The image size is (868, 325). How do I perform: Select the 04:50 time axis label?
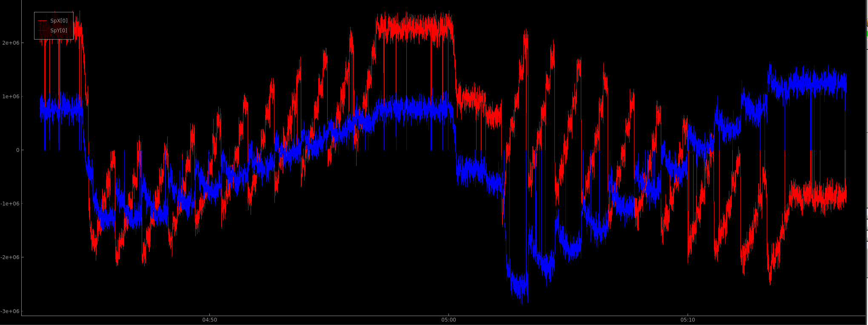tap(209, 320)
